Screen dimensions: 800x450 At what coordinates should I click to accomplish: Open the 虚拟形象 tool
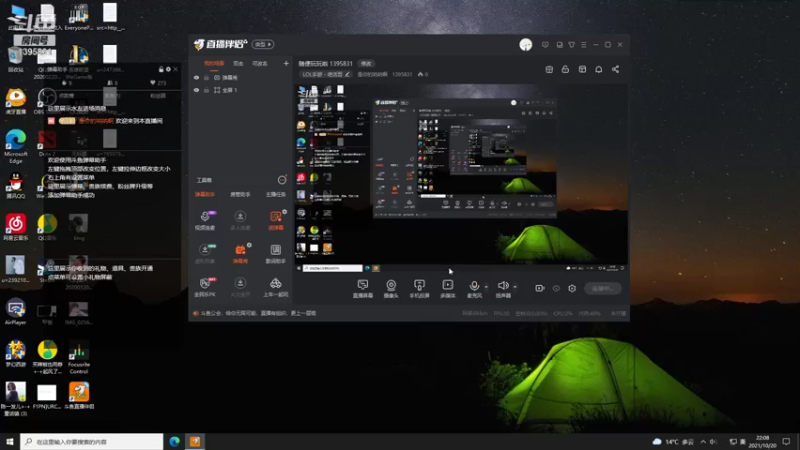click(205, 254)
